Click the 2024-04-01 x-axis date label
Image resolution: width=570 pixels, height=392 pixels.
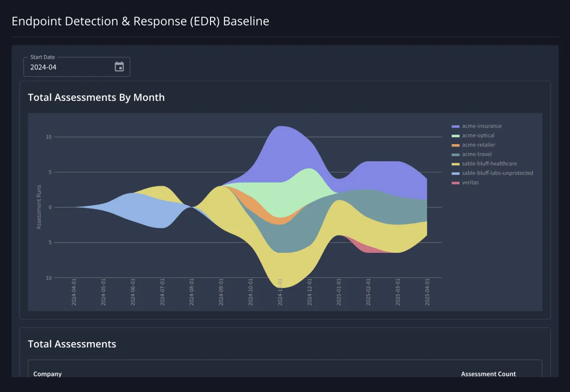(x=74, y=292)
